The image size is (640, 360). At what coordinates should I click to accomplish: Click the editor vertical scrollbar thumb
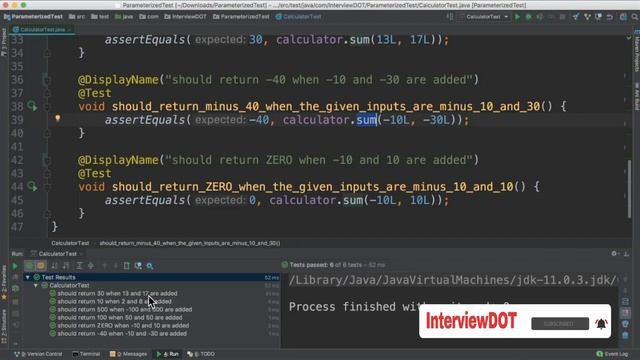629,189
